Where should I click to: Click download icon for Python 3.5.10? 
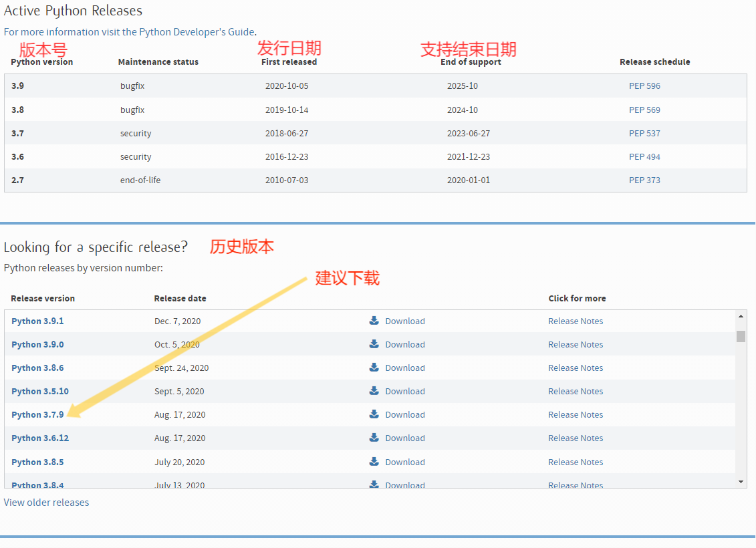[x=374, y=391]
